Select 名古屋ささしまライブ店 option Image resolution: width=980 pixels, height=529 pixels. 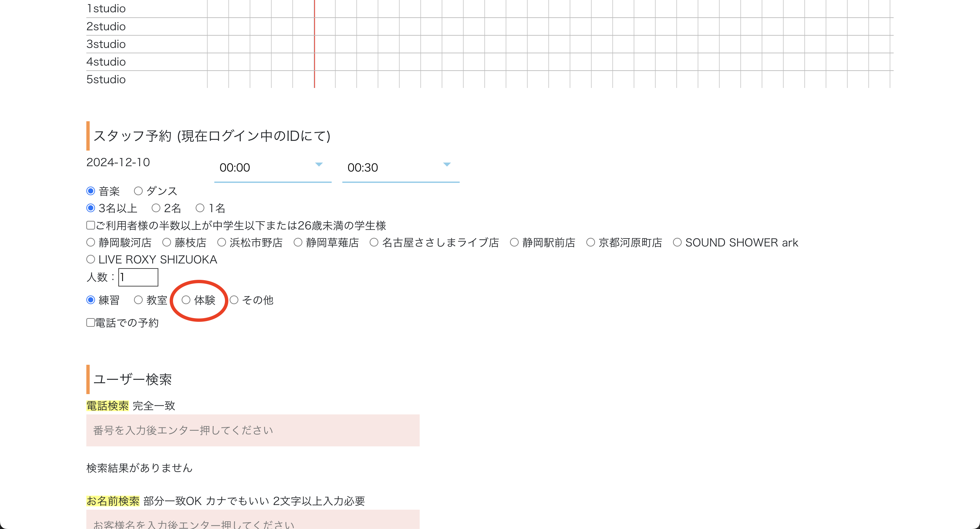(374, 242)
